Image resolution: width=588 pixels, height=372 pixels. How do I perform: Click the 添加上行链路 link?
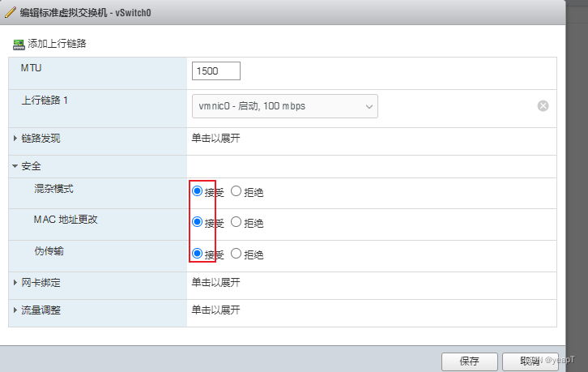pyautogui.click(x=57, y=44)
